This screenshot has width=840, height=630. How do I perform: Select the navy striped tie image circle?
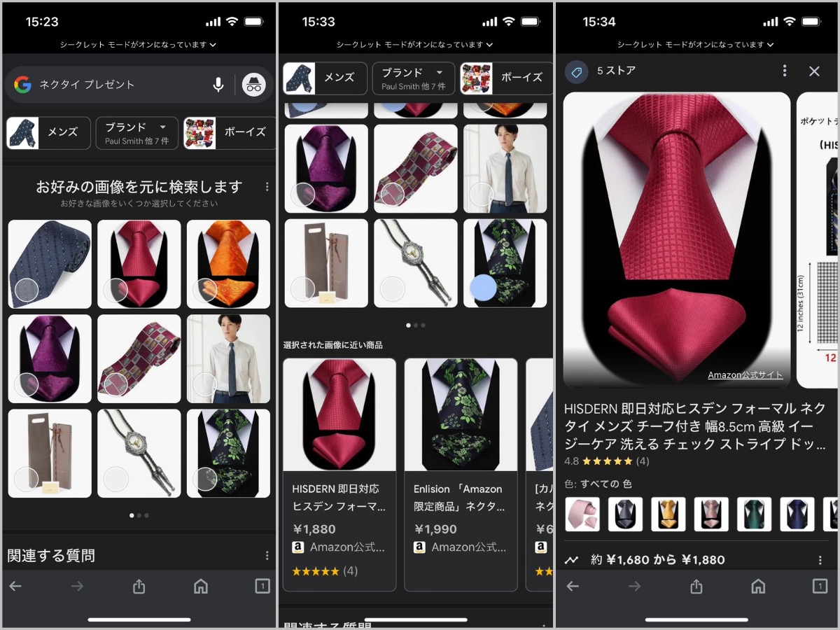pyautogui.click(x=27, y=290)
